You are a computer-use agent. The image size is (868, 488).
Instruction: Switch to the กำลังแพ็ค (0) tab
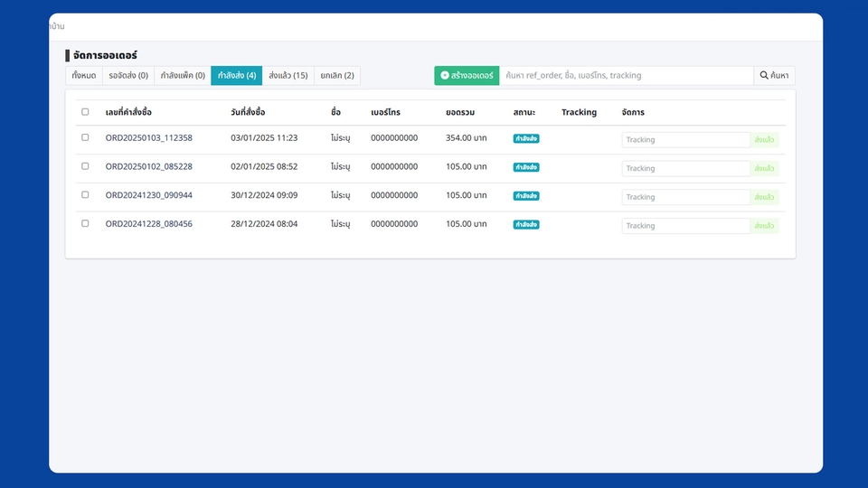click(183, 75)
